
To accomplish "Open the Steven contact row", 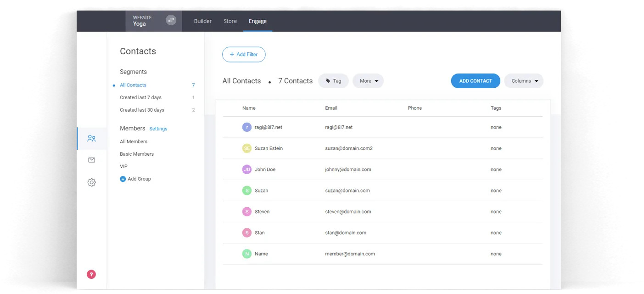I will click(262, 212).
